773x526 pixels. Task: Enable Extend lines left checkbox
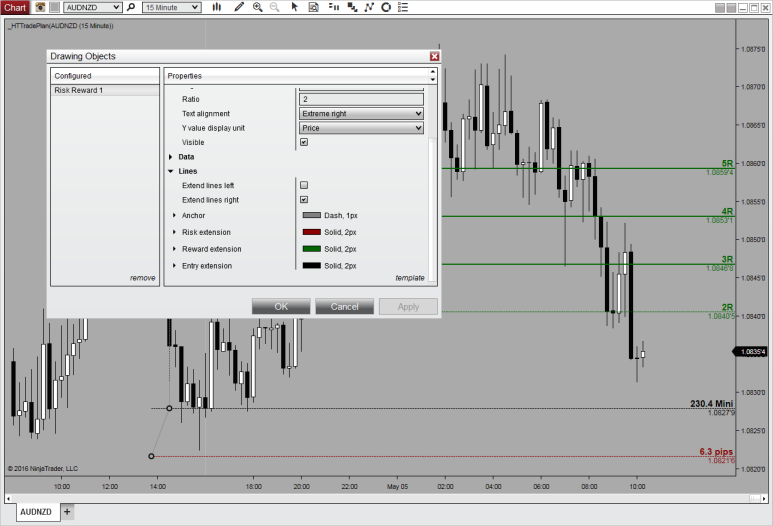304,185
